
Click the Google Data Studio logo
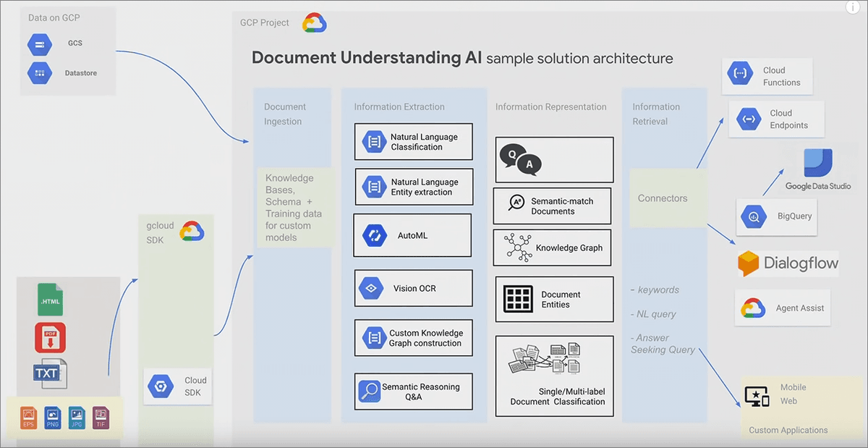click(x=818, y=164)
